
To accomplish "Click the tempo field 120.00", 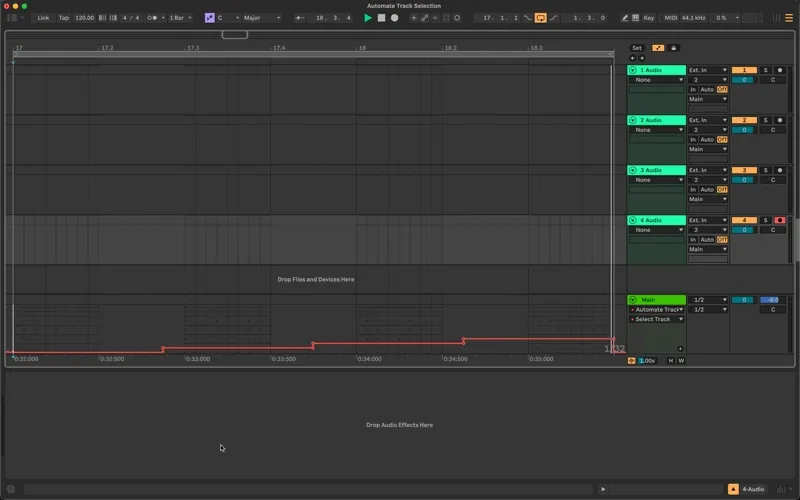I will coord(85,18).
